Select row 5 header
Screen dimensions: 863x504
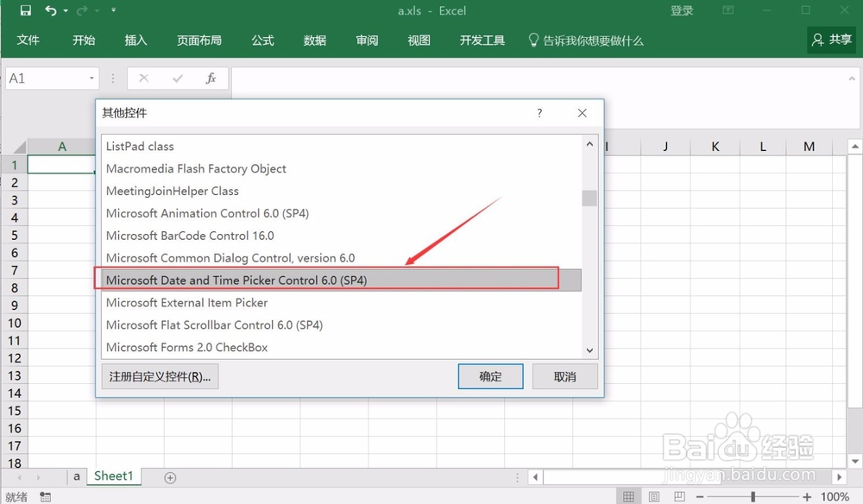pyautogui.click(x=15, y=236)
